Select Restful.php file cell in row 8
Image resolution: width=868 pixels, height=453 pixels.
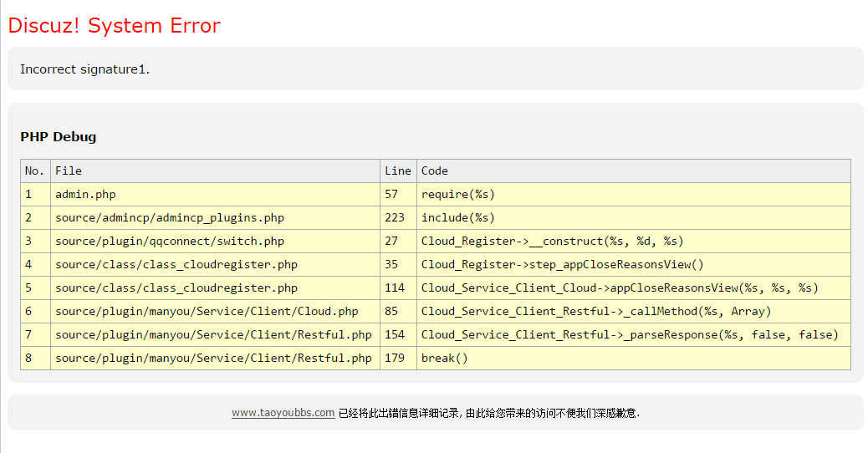coord(216,358)
